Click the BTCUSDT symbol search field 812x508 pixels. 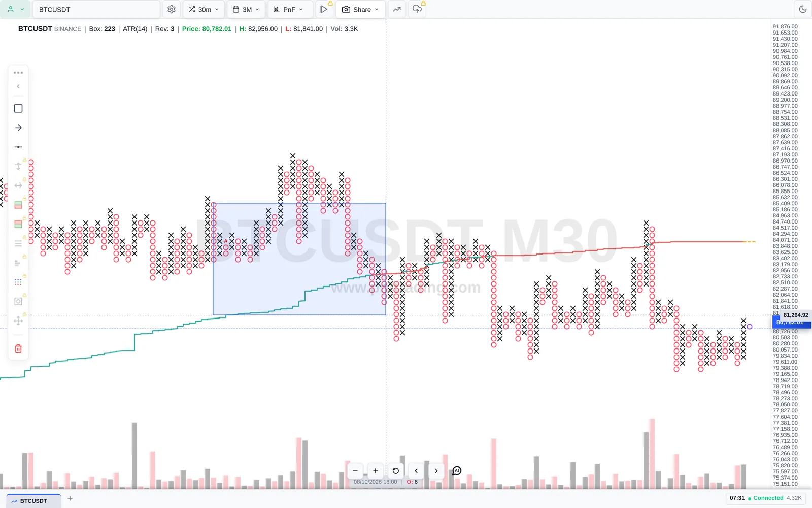tap(96, 9)
